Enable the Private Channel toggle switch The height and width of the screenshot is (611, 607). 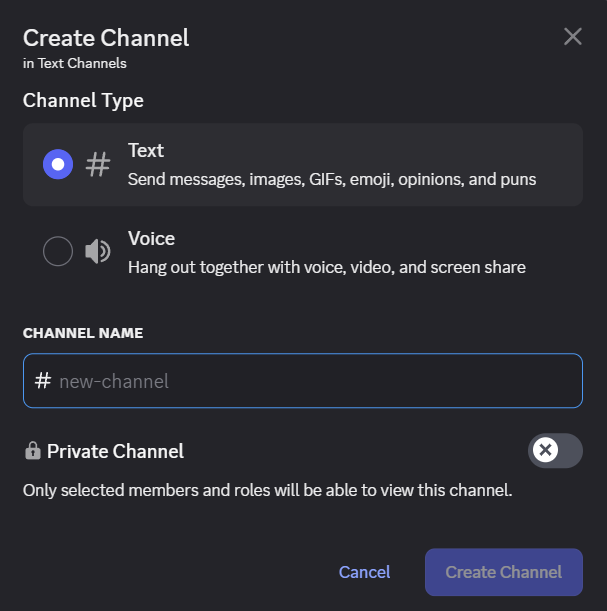point(555,450)
